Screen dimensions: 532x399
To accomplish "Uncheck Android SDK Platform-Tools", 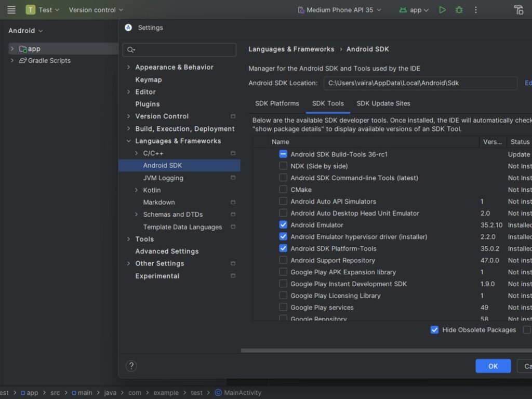I will click(x=283, y=248).
